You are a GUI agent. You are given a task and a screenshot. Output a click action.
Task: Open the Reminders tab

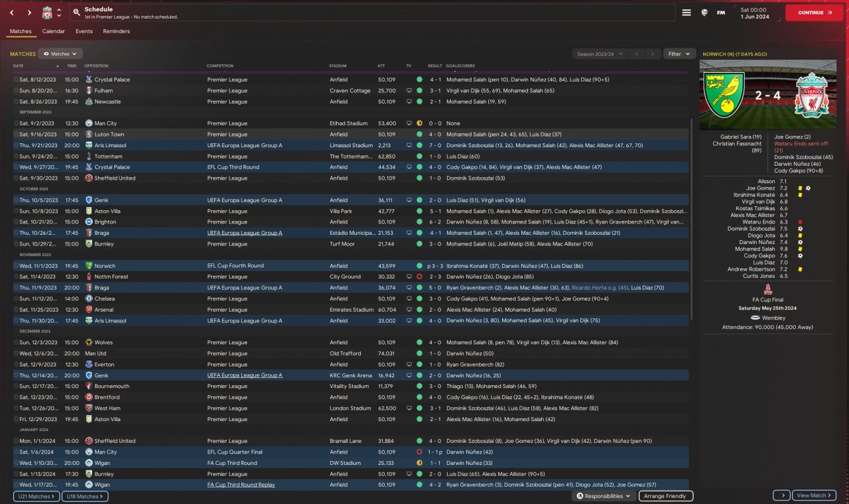coord(117,31)
